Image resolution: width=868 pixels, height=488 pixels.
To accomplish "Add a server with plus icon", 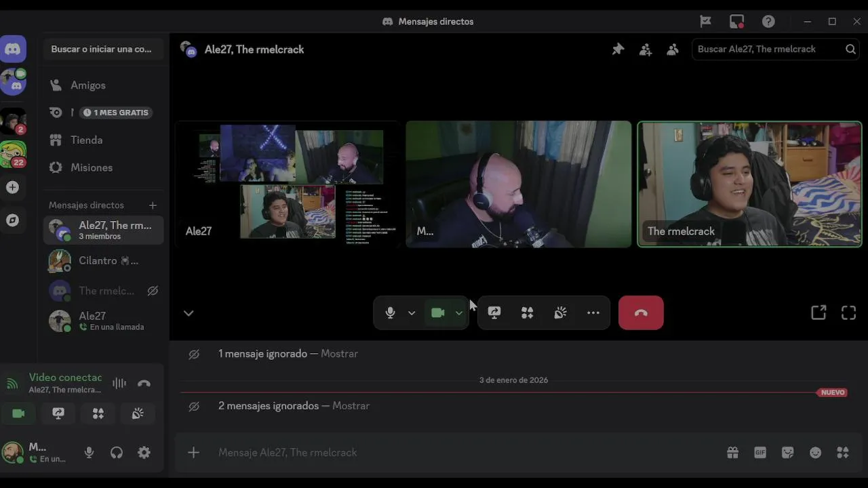I will point(13,188).
